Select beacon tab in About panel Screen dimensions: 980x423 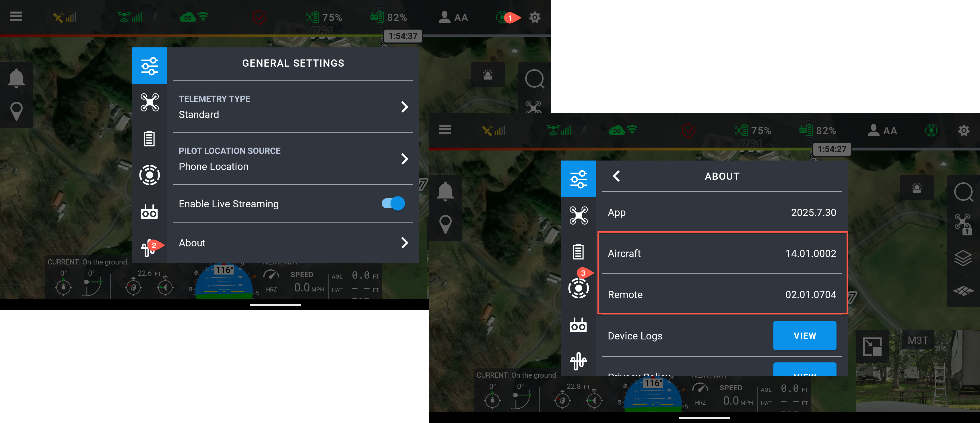point(578,288)
